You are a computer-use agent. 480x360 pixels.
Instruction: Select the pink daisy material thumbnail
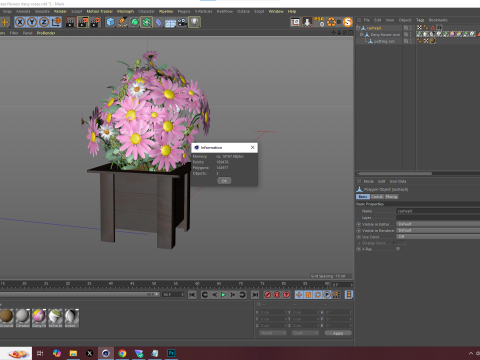(x=39, y=316)
